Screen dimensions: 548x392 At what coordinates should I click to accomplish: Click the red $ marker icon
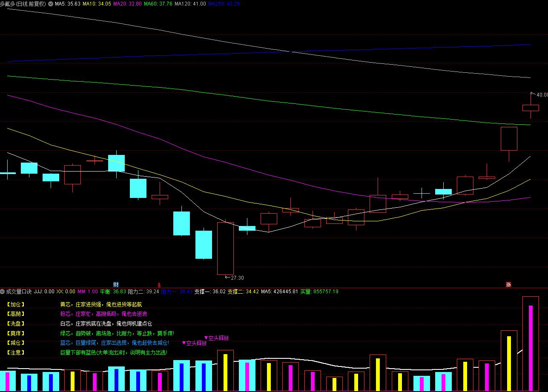[159, 284]
